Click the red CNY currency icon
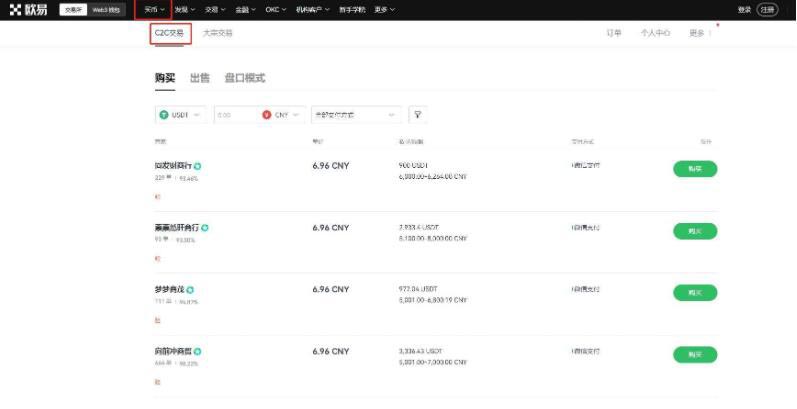 pyautogui.click(x=267, y=115)
